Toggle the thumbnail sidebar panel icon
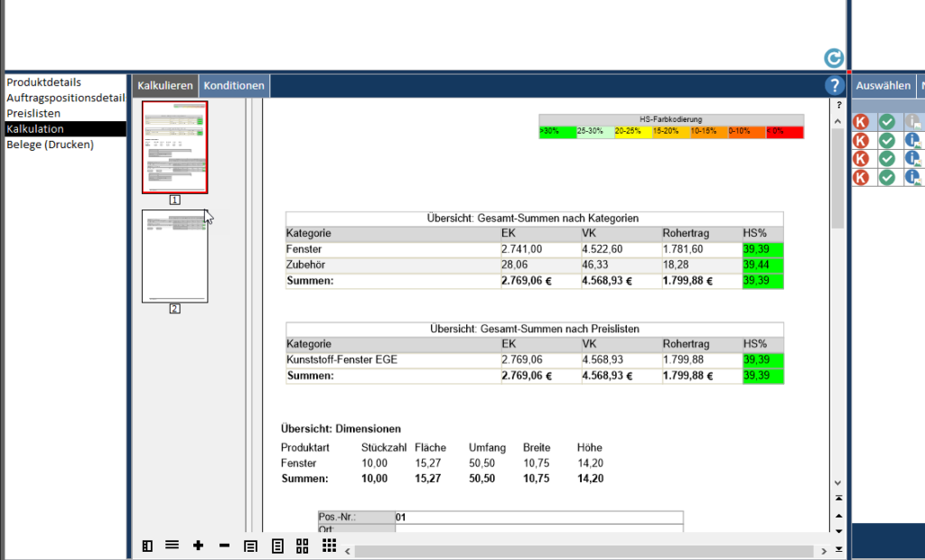This screenshot has height=560, width=925. (x=147, y=546)
